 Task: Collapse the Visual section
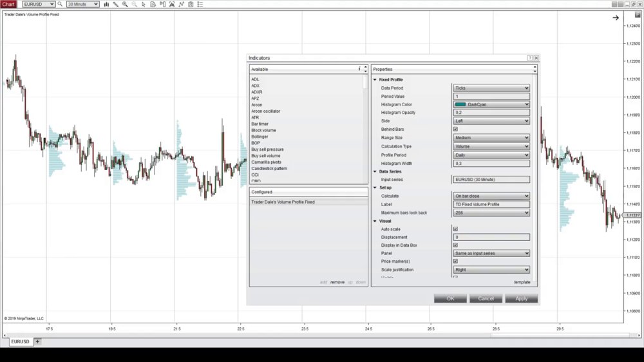(x=375, y=221)
